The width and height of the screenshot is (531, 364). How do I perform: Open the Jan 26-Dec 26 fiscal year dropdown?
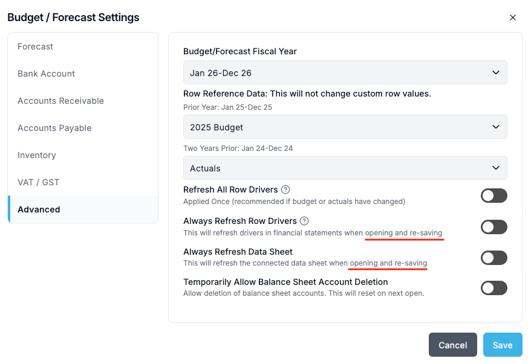(345, 72)
